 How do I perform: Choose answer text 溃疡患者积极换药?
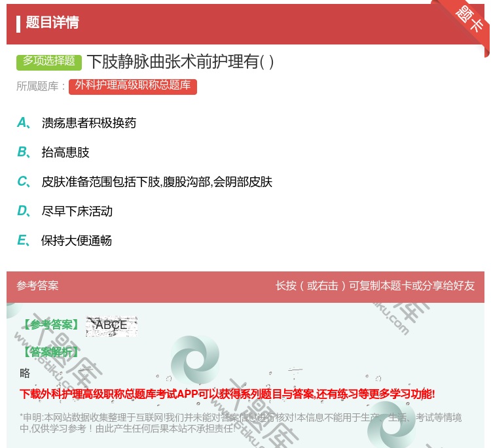pos(89,123)
